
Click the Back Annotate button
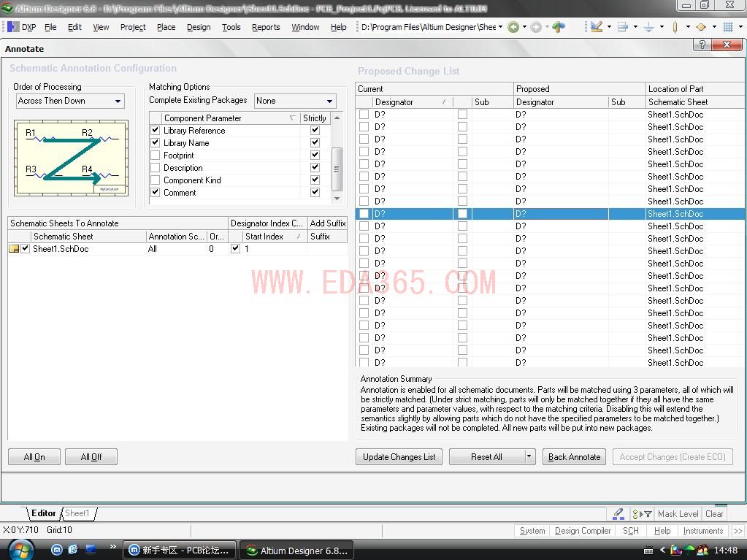click(x=574, y=456)
